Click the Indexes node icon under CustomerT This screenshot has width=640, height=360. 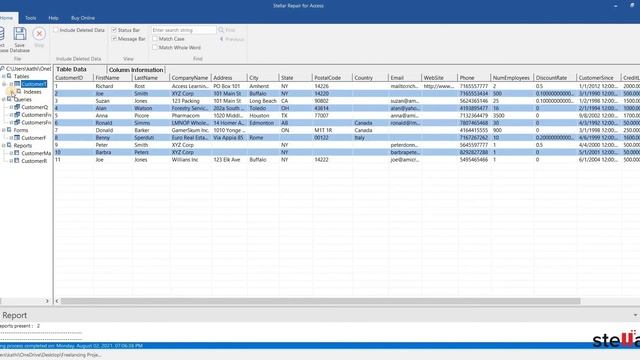pyautogui.click(x=19, y=91)
